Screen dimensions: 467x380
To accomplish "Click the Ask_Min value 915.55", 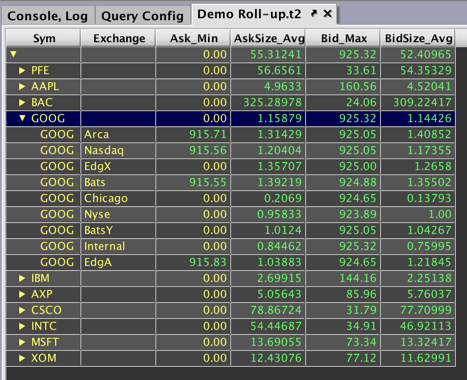I will 208,182.
